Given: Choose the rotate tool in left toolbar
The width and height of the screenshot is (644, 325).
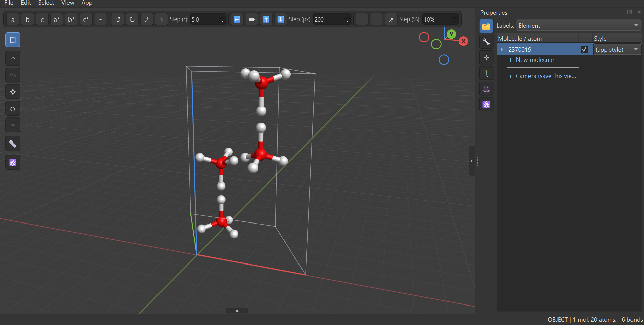Looking at the screenshot, I should coord(13,109).
